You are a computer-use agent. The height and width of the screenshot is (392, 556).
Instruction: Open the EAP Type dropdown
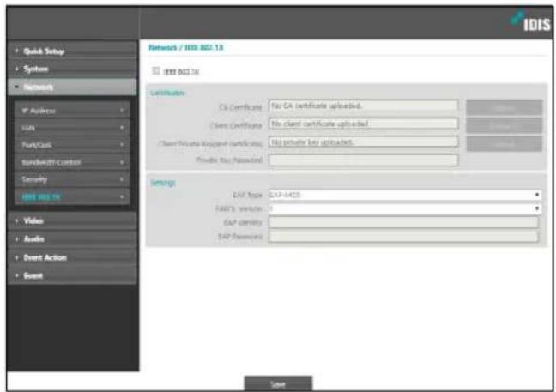[x=405, y=195]
